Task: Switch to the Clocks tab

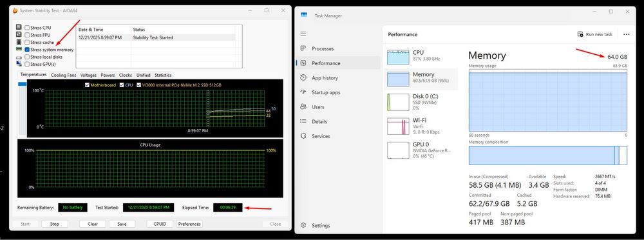Action: (x=126, y=75)
